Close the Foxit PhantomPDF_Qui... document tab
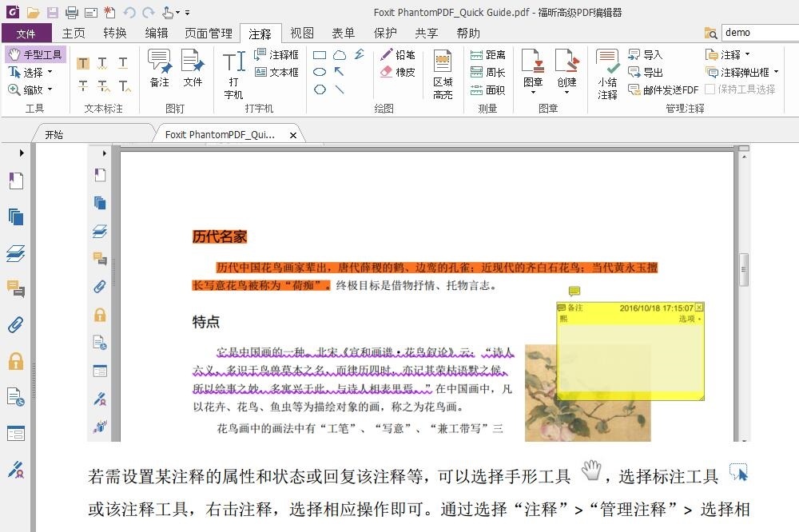 tap(293, 135)
